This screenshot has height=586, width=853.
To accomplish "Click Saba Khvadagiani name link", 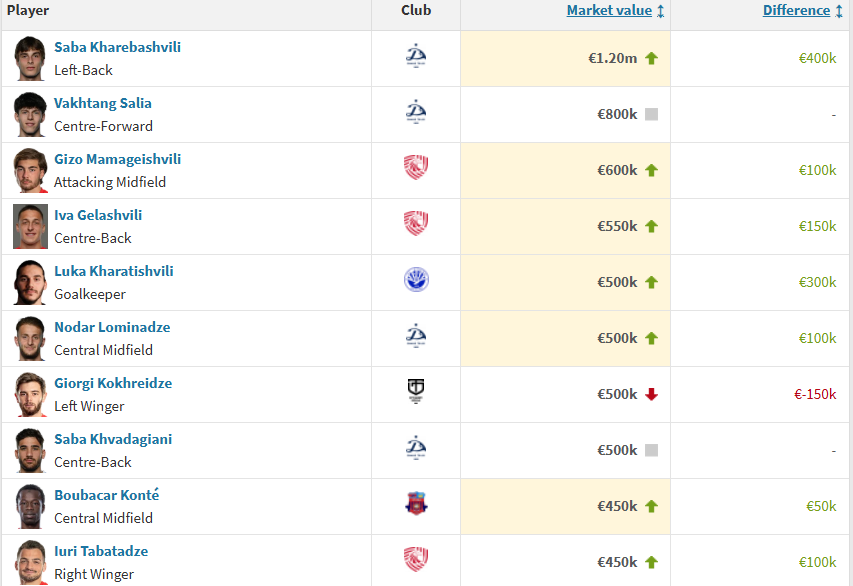I will (113, 439).
